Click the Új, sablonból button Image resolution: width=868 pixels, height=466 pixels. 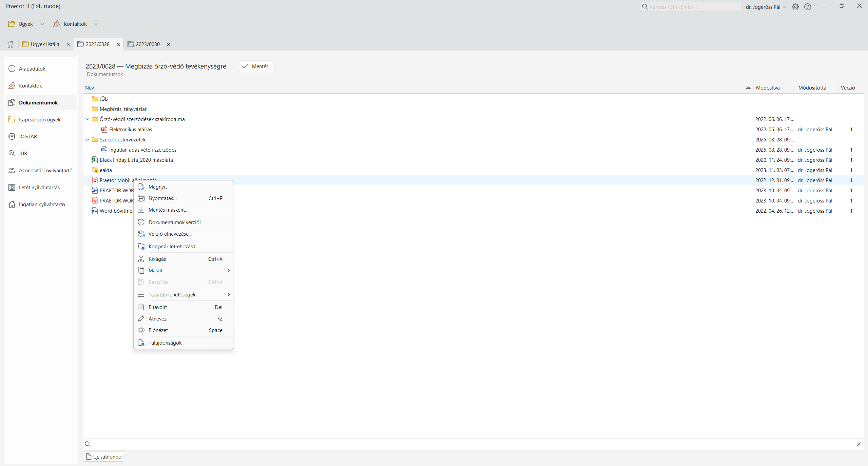[x=104, y=457]
